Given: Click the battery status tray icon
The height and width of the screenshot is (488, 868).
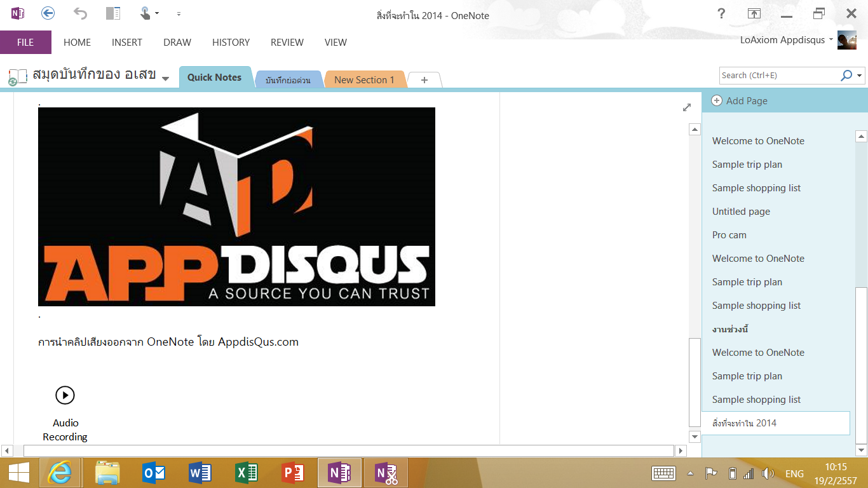Looking at the screenshot, I should [x=732, y=473].
